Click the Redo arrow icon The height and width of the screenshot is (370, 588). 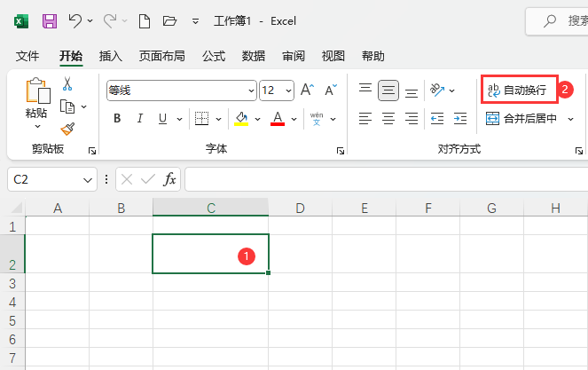click(x=110, y=21)
